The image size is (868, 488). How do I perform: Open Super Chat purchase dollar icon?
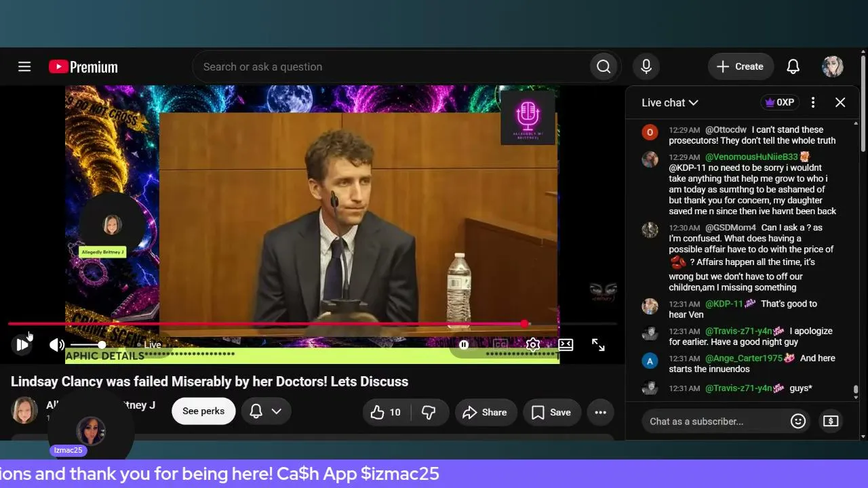click(x=831, y=421)
